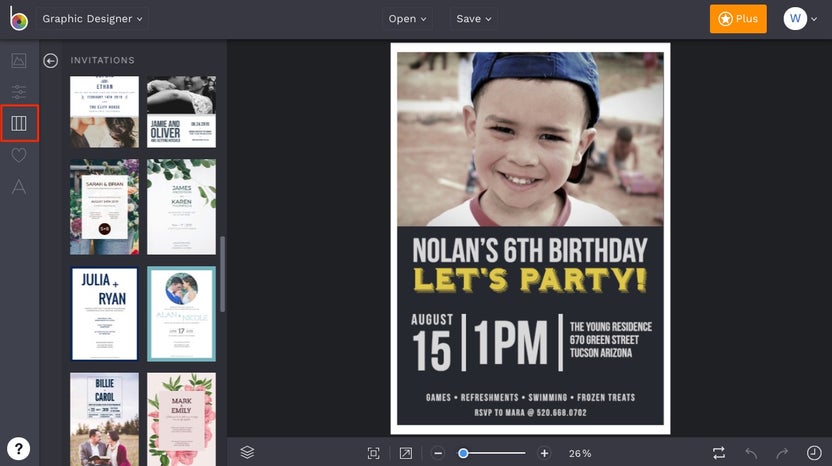Image resolution: width=832 pixels, height=466 pixels.
Task: Expand the Save menu
Action: [473, 19]
